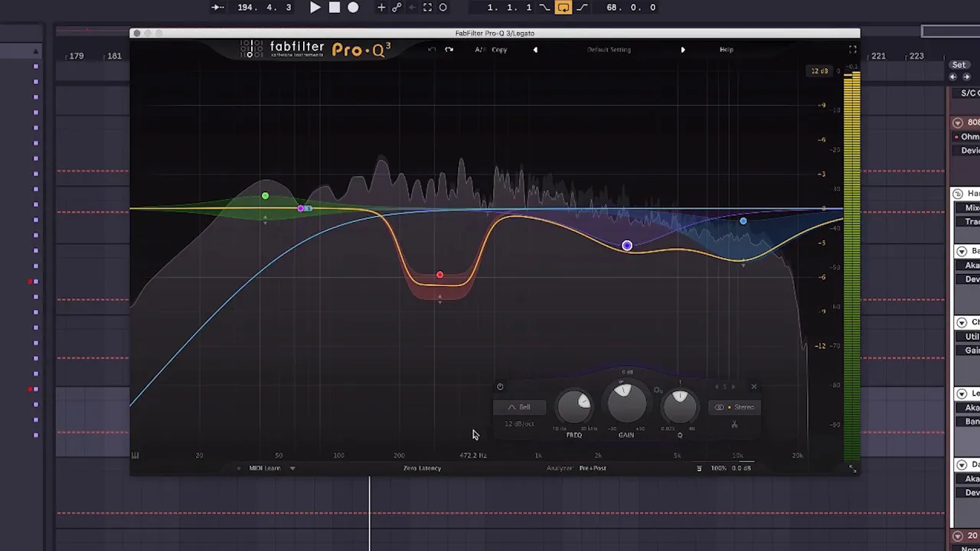Select the purple highlighted EQ band node
This screenshot has height=551, width=980.
point(627,246)
